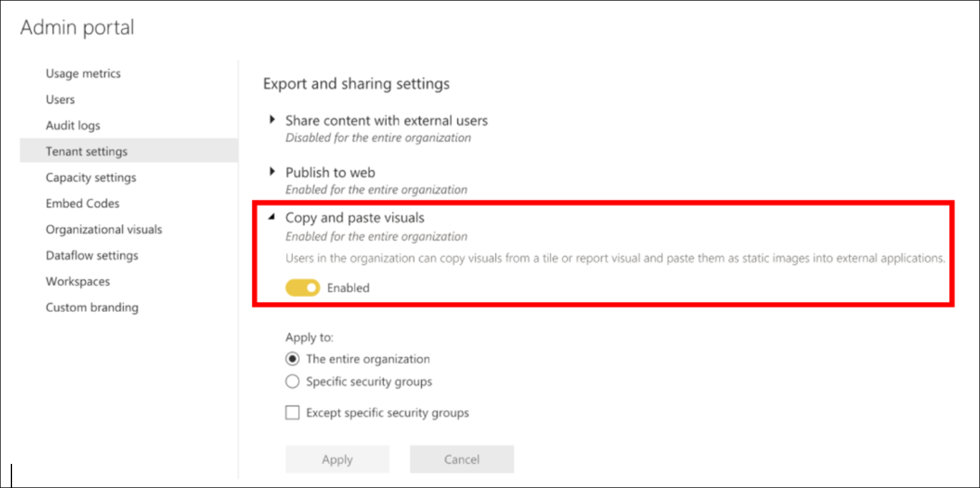Expand Share content with external users arrow
The width and height of the screenshot is (980, 488).
pyautogui.click(x=272, y=119)
